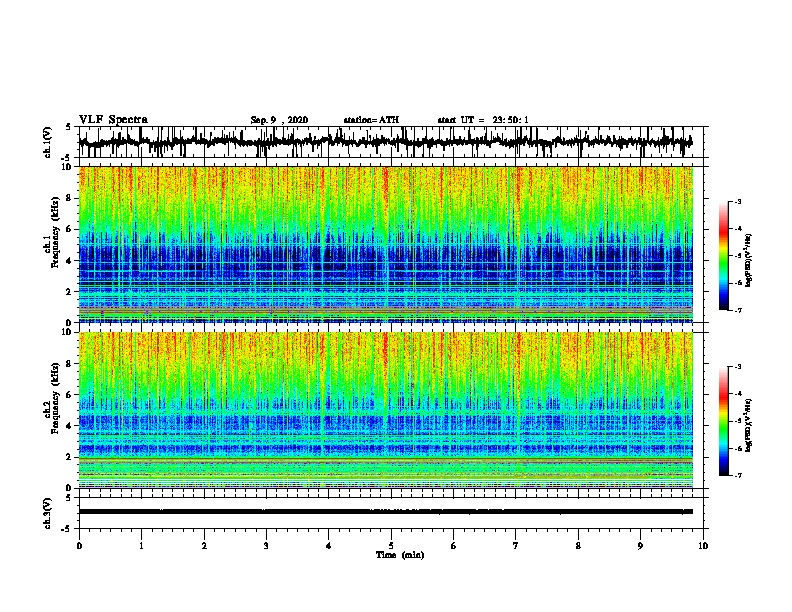Click the "-3" tick on ch.1 color bar
Image resolution: width=792 pixels, height=612 pixels.
[738, 202]
